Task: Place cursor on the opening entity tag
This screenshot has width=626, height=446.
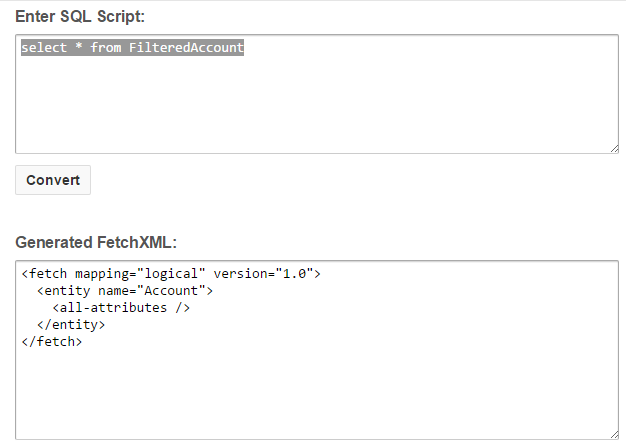Action: coord(64,290)
